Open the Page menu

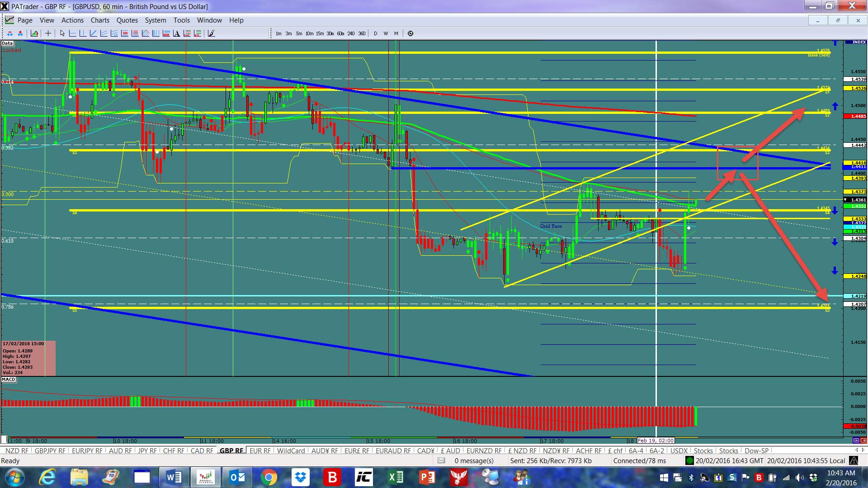pos(25,20)
